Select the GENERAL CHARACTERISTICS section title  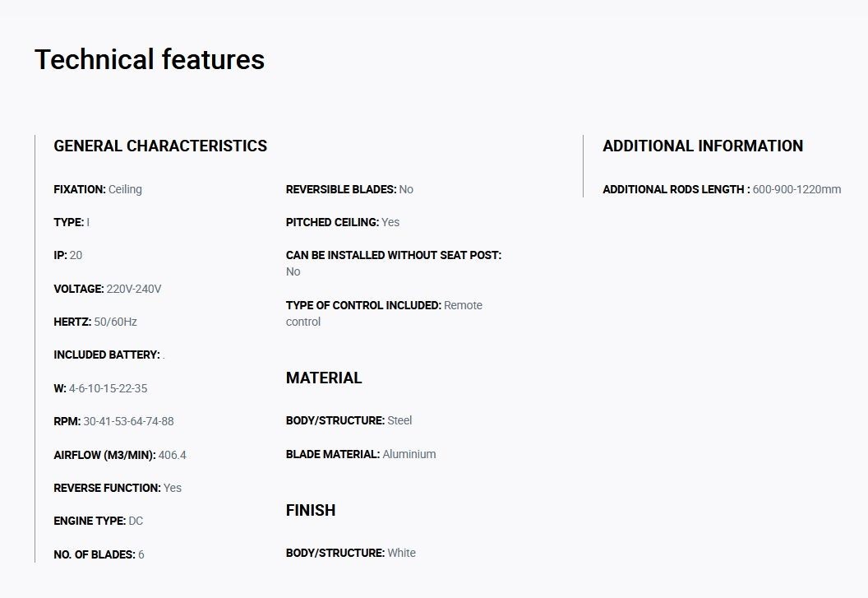pyautogui.click(x=160, y=146)
